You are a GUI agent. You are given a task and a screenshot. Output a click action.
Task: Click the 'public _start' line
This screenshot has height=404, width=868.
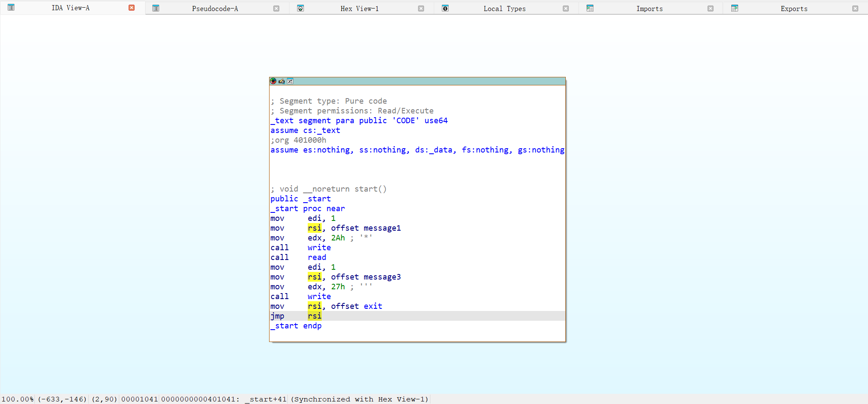tap(301, 199)
